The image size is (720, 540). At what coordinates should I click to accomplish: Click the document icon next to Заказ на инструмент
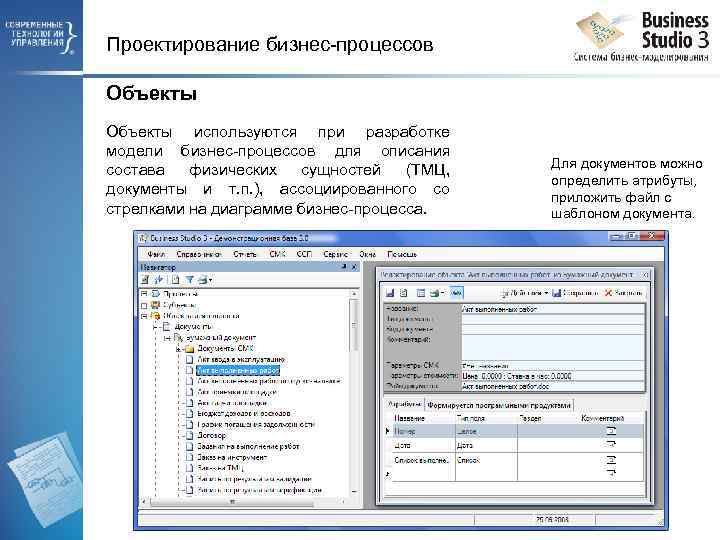pyautogui.click(x=190, y=457)
